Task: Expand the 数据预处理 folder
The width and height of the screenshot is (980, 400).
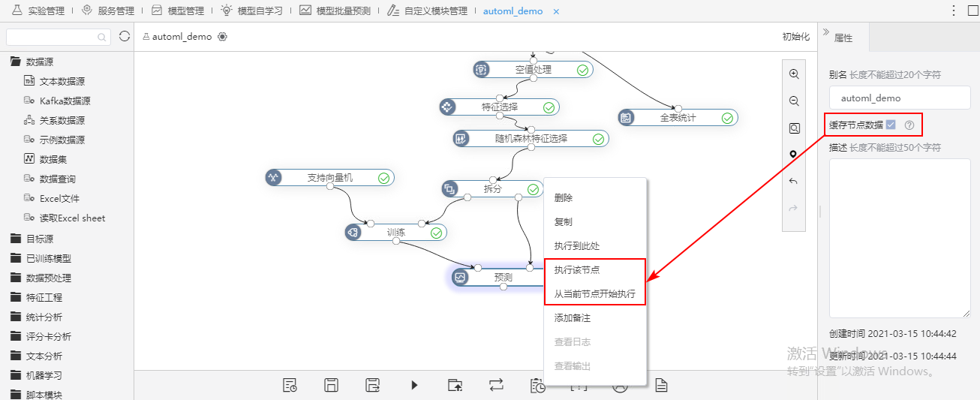Action: [41, 278]
